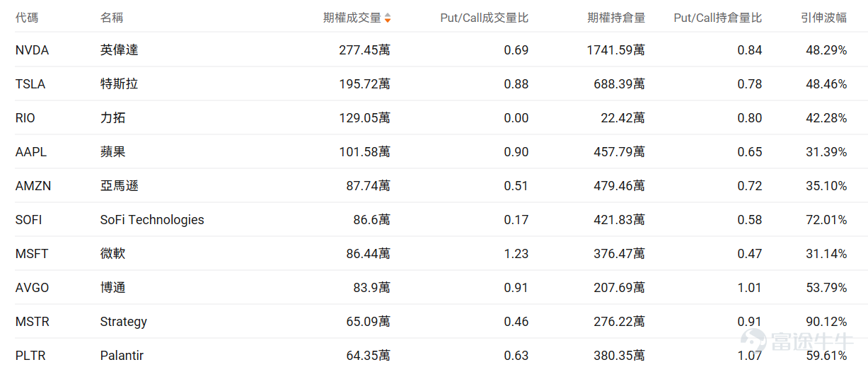Click AAPL open interest 457.79萬
Image resolution: width=868 pixels, height=367 pixels.
click(619, 152)
